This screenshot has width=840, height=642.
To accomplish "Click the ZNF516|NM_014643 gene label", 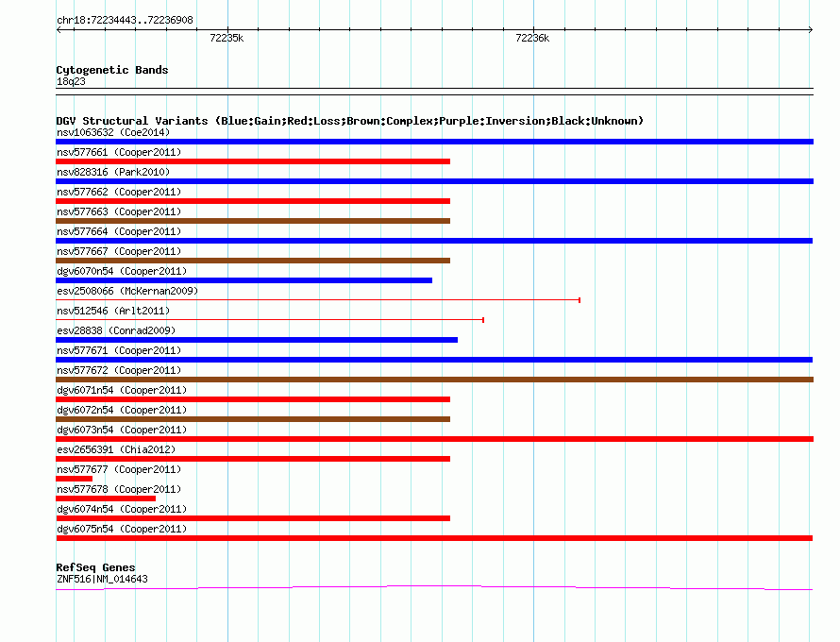I will click(x=102, y=579).
